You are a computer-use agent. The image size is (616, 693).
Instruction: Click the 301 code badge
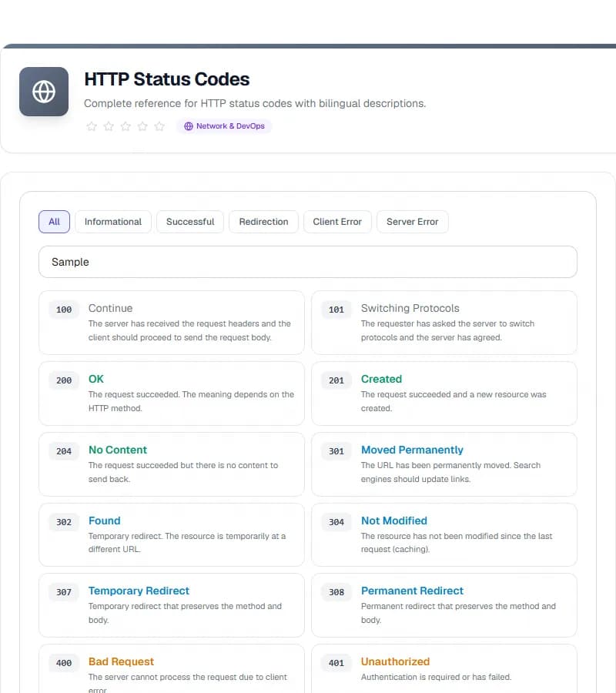(336, 450)
